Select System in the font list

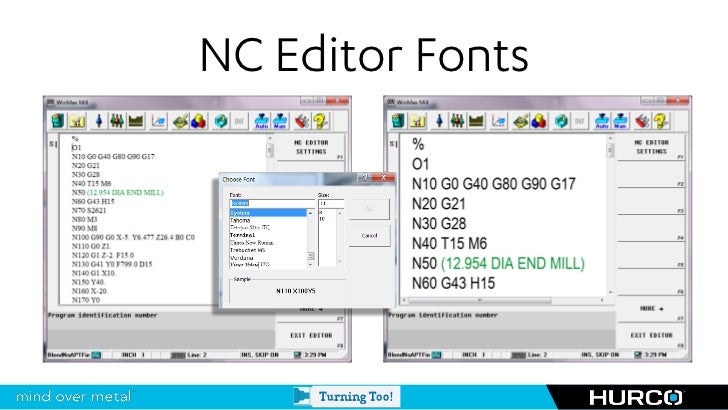(x=268, y=213)
